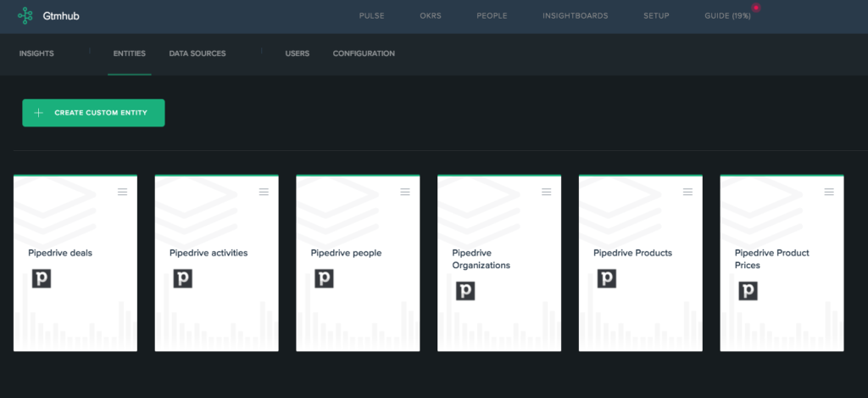The height and width of the screenshot is (398, 868).
Task: Open the Pipedrive deals entity title
Action: click(60, 253)
